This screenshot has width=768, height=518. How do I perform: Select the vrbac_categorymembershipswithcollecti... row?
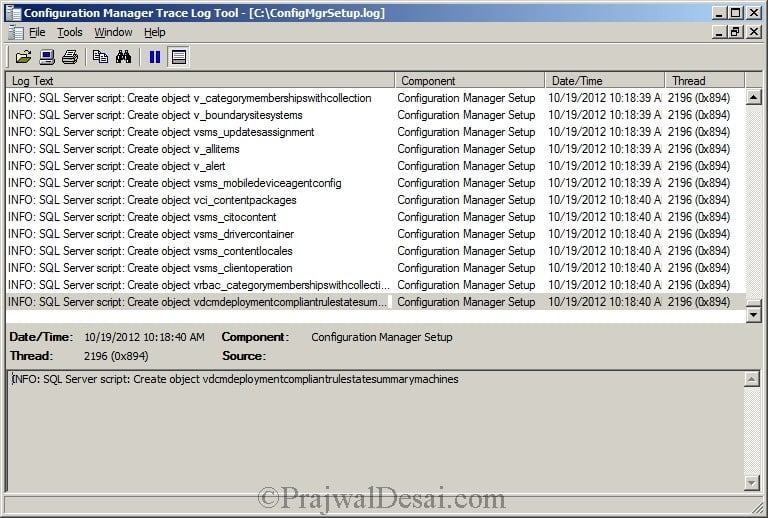pyautogui.click(x=376, y=285)
